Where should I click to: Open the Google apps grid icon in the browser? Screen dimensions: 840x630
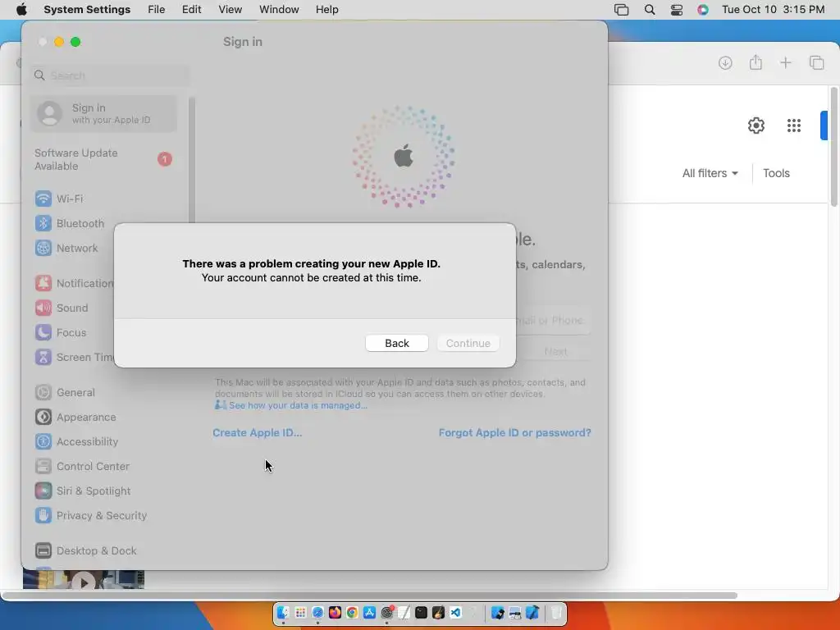click(x=793, y=126)
